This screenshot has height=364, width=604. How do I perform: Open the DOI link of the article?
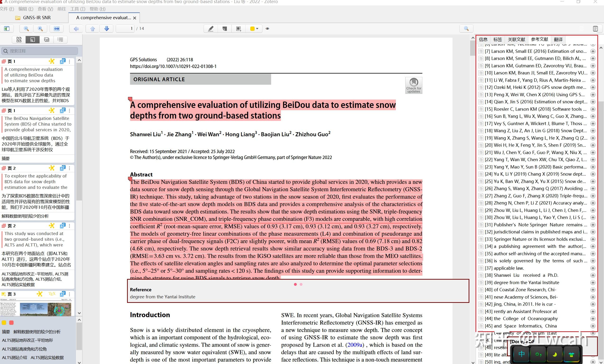click(173, 66)
